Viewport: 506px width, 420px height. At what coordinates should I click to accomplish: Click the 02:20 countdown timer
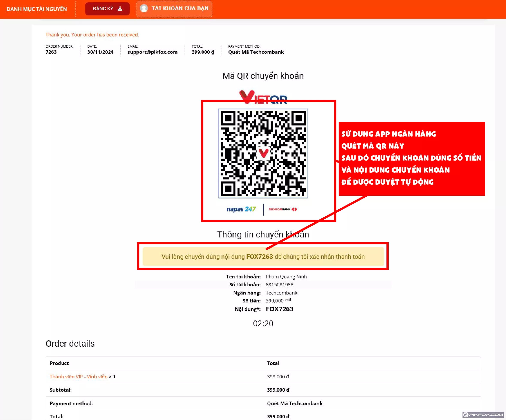pos(263,323)
